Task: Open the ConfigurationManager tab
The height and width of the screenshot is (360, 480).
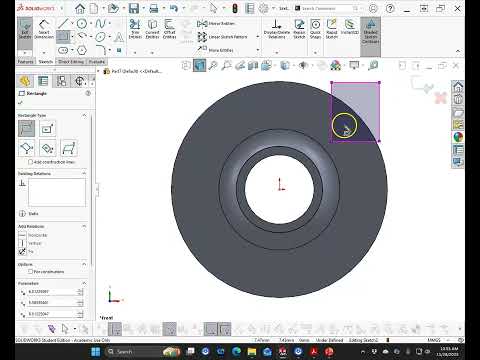Action: coord(61,81)
